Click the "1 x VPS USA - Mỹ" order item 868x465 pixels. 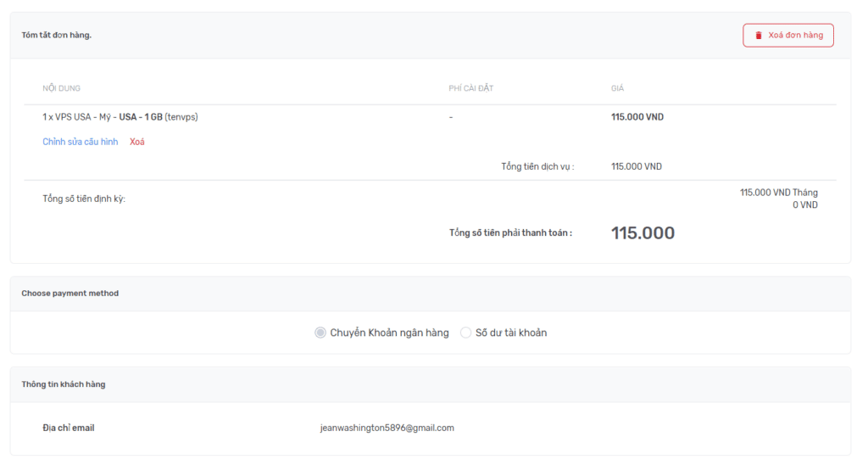(120, 117)
